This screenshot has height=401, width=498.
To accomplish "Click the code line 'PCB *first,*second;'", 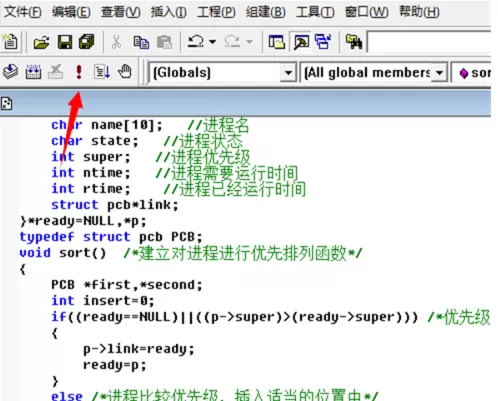I will pyautogui.click(x=127, y=285).
